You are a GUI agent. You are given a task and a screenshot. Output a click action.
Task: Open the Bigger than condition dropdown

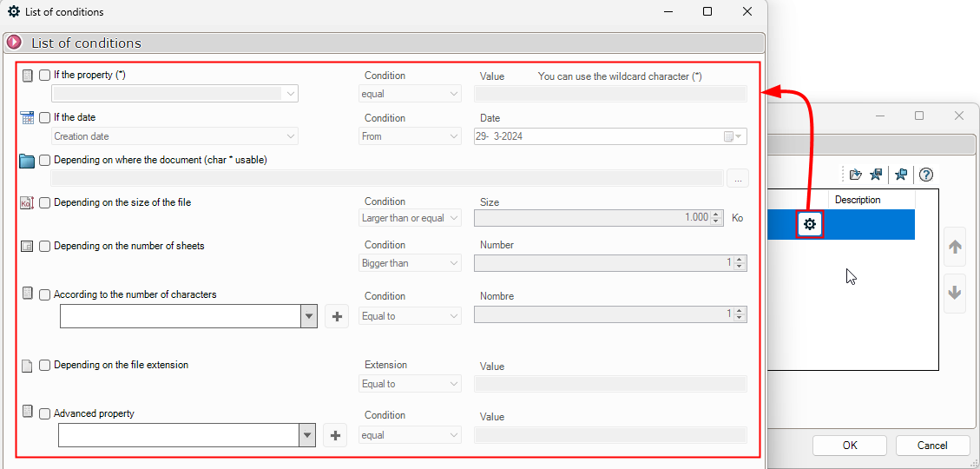point(410,263)
